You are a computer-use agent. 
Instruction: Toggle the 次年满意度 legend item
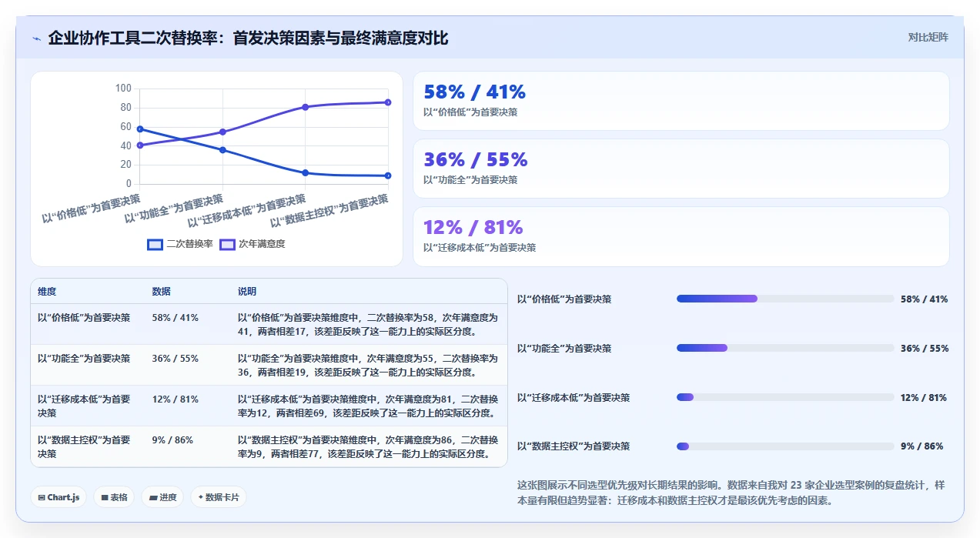tap(253, 244)
